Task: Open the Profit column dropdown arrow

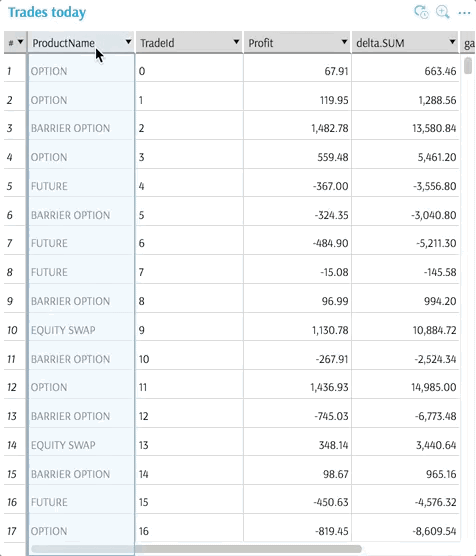Action: click(344, 42)
